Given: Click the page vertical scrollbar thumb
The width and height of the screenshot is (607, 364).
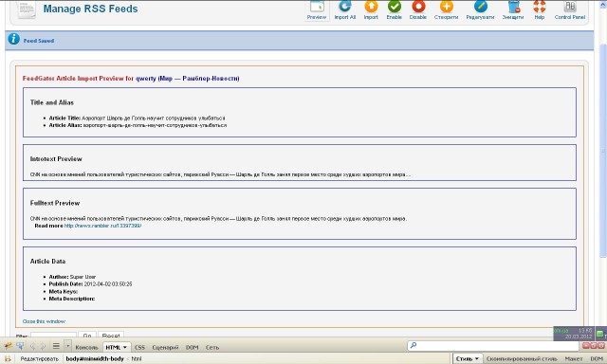Looking at the screenshot, I should (603, 151).
